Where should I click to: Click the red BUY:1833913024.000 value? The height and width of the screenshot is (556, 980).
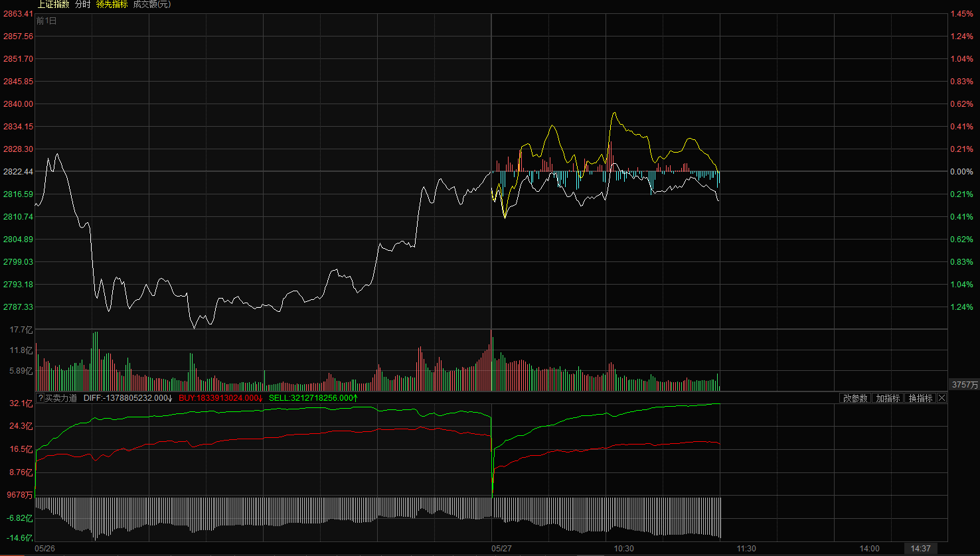(x=220, y=398)
